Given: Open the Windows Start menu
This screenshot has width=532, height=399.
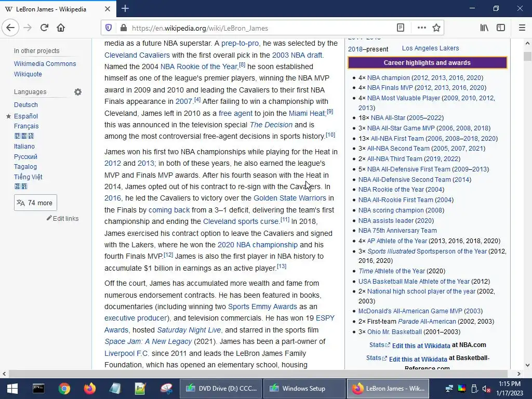Looking at the screenshot, I should pos(12,389).
